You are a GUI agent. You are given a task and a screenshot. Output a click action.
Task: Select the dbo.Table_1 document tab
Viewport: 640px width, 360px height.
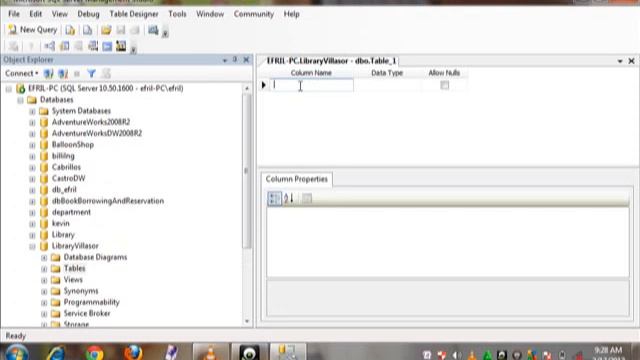[331, 61]
